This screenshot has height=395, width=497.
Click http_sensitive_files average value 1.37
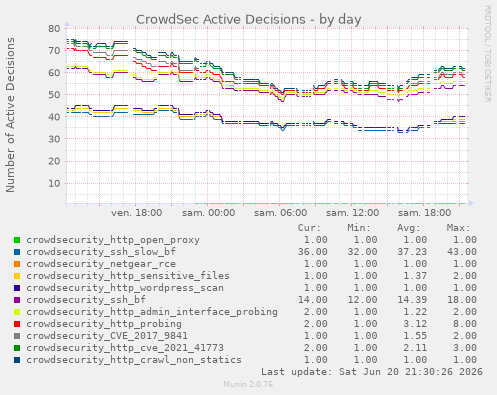(x=415, y=276)
